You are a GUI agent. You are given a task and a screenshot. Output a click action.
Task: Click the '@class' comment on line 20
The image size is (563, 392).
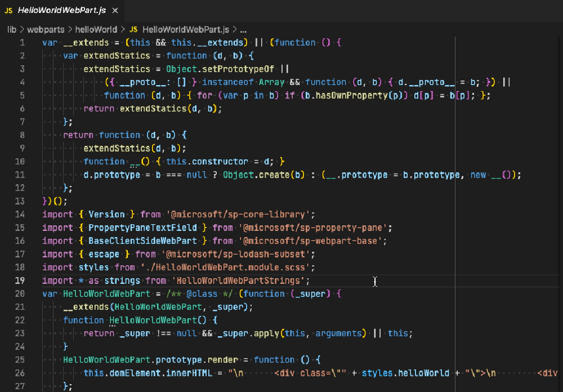202,294
